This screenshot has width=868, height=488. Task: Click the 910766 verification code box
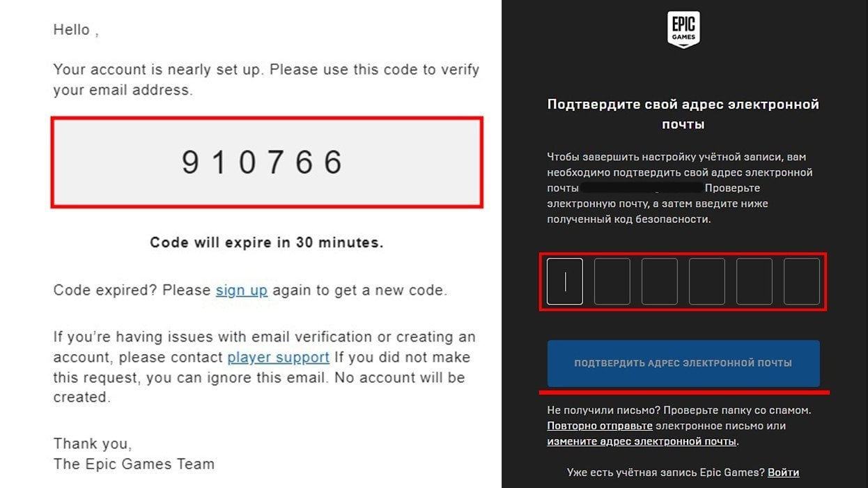[267, 162]
